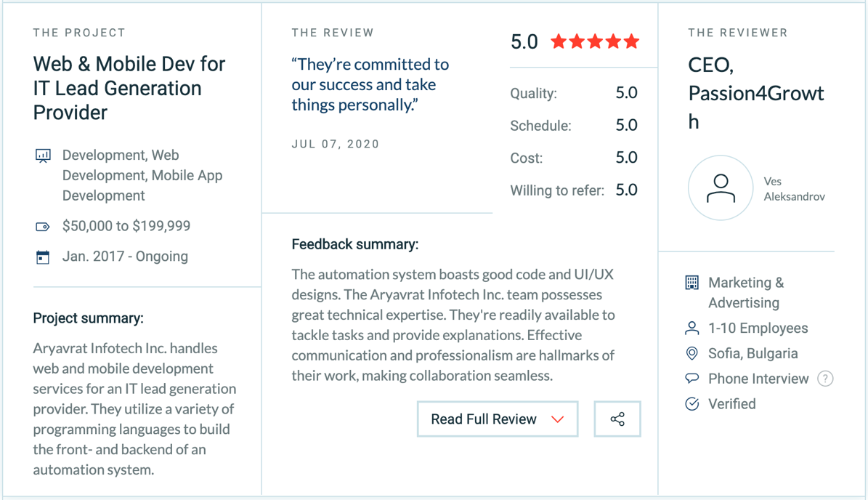Image resolution: width=868 pixels, height=500 pixels.
Task: Click the Willing to refer score
Action: (627, 190)
